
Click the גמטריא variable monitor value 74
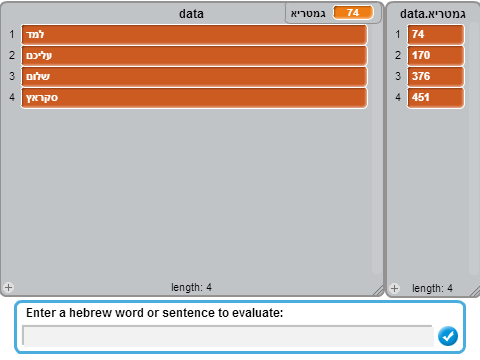[x=353, y=13]
